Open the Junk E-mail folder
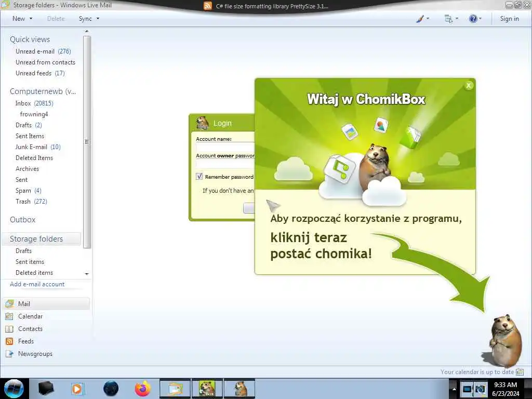 tap(37, 147)
